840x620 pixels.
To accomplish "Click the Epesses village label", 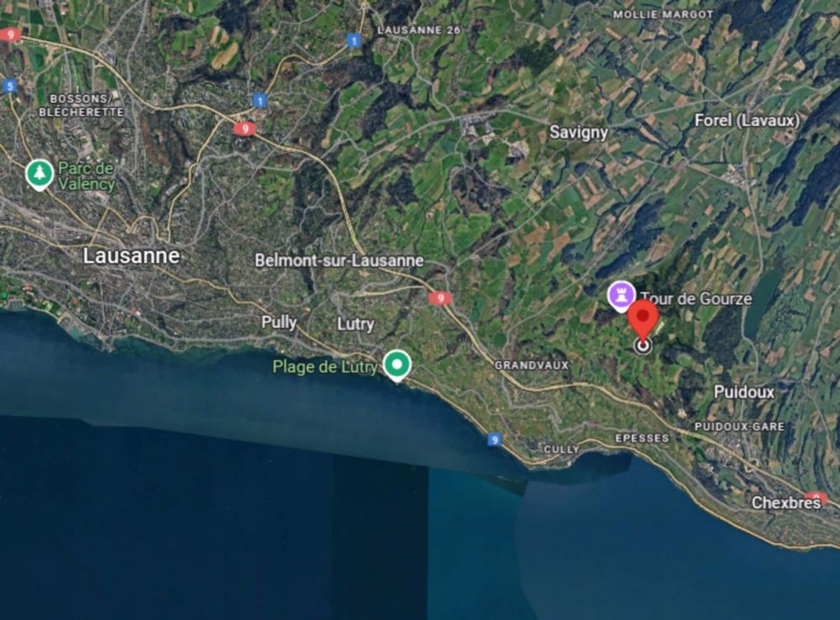I will 642,439.
